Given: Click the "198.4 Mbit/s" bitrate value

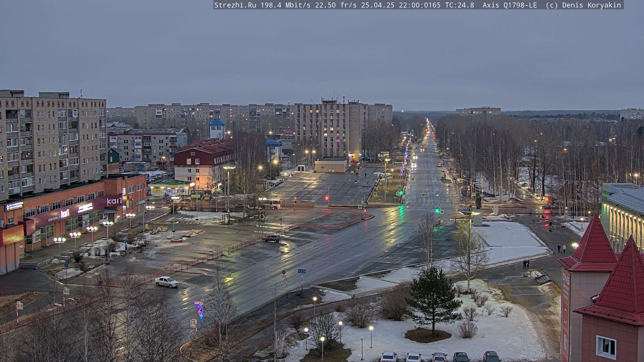Looking at the screenshot, I should 285,5.
